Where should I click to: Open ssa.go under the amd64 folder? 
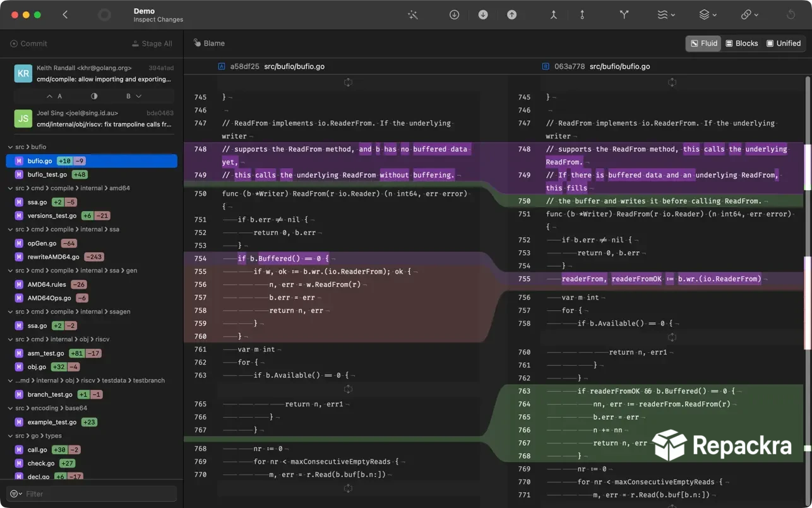(x=92, y=202)
